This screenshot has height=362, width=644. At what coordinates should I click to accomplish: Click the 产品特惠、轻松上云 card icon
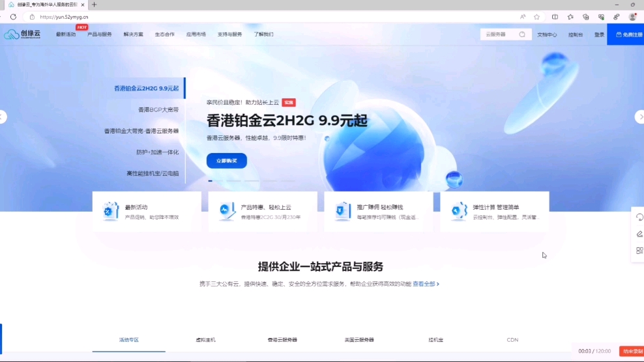pos(226,211)
